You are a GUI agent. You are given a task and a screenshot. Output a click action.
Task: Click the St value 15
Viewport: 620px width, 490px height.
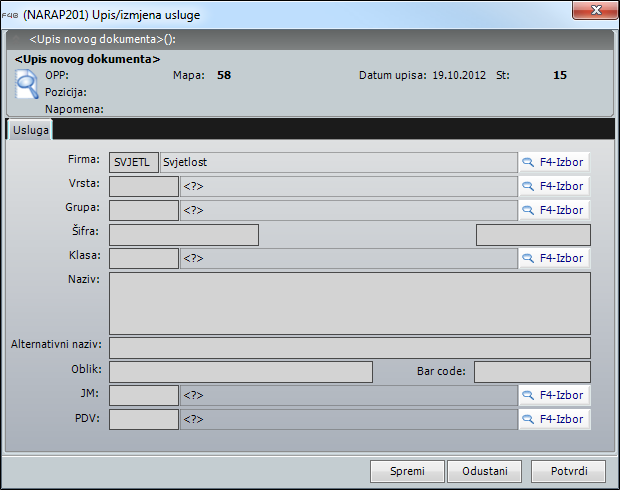(x=560, y=75)
